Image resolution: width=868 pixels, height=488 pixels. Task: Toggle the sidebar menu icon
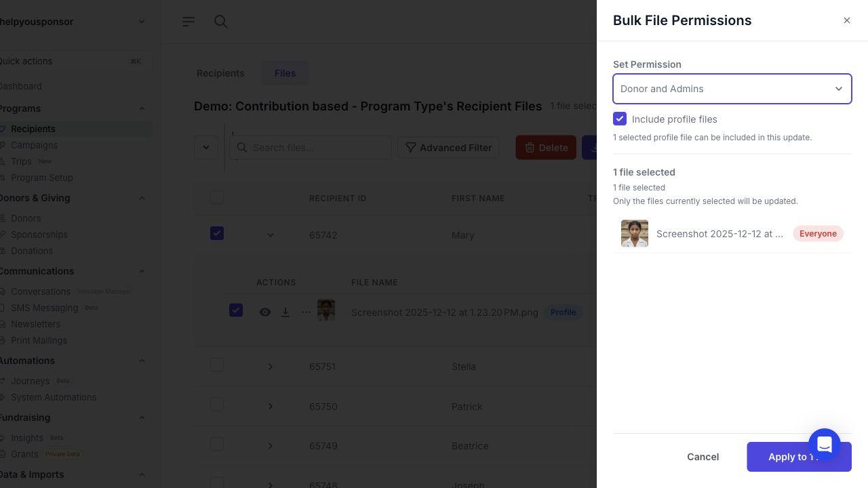[x=189, y=22]
